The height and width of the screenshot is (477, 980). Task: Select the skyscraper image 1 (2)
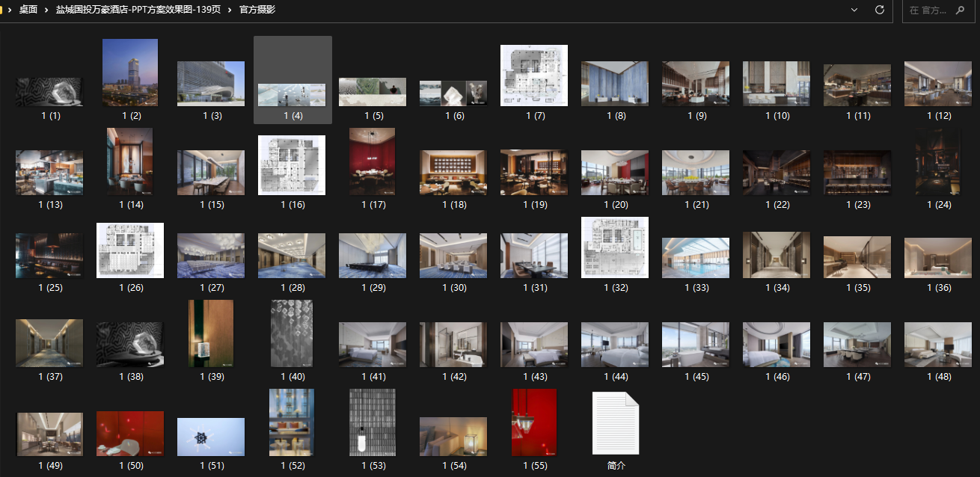click(x=130, y=73)
